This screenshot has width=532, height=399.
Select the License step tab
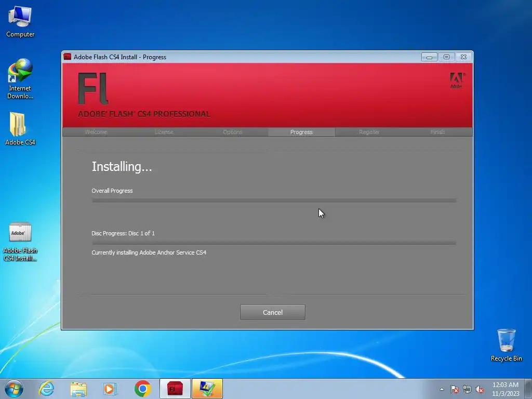click(164, 132)
